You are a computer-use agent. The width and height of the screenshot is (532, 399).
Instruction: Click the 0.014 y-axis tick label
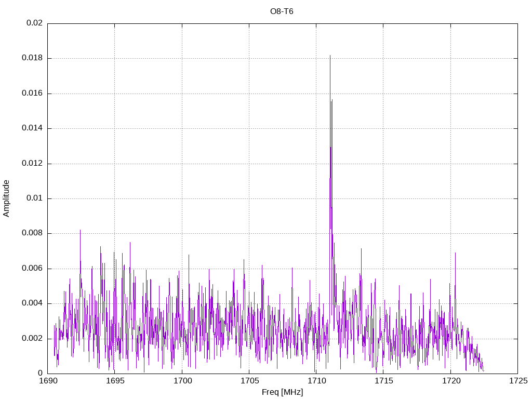pyautogui.click(x=32, y=128)
